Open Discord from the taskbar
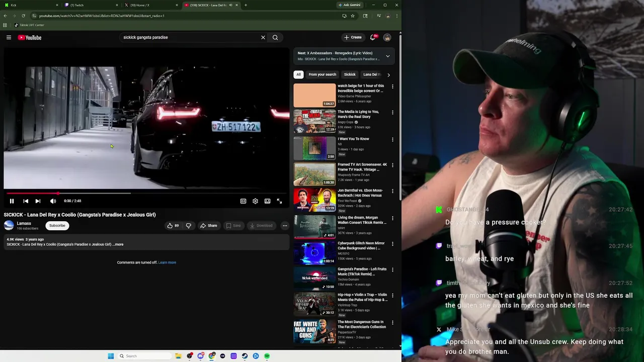This screenshot has width=644, height=362. point(200,356)
